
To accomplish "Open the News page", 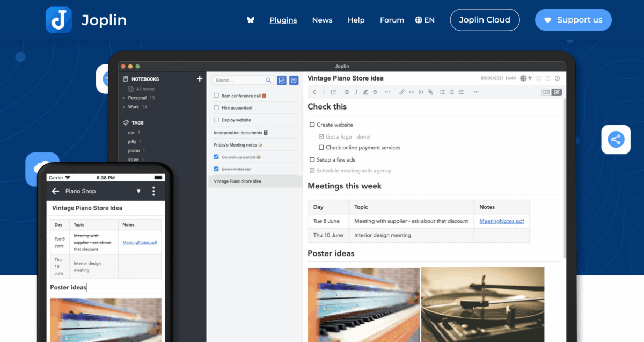I will (x=322, y=20).
